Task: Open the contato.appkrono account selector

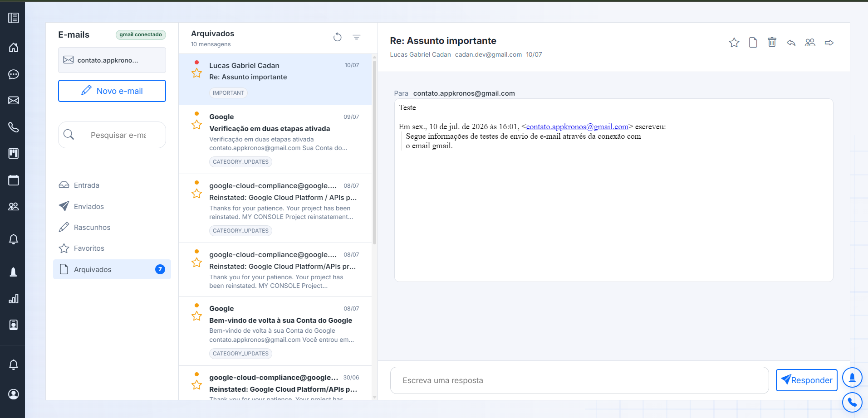Action: (x=112, y=60)
